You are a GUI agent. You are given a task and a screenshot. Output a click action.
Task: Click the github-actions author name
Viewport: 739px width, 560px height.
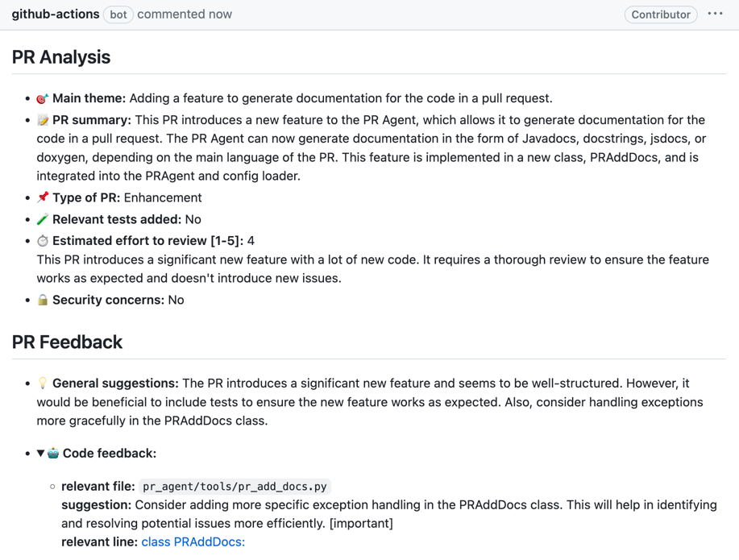(56, 15)
